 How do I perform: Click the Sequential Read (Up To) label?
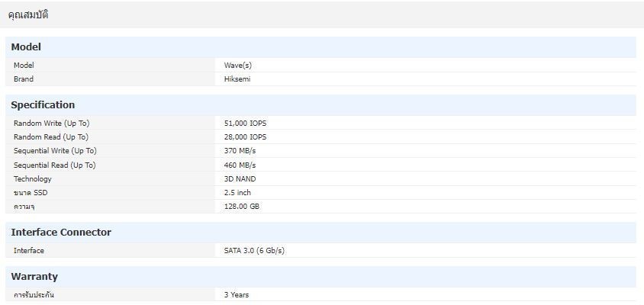point(54,165)
